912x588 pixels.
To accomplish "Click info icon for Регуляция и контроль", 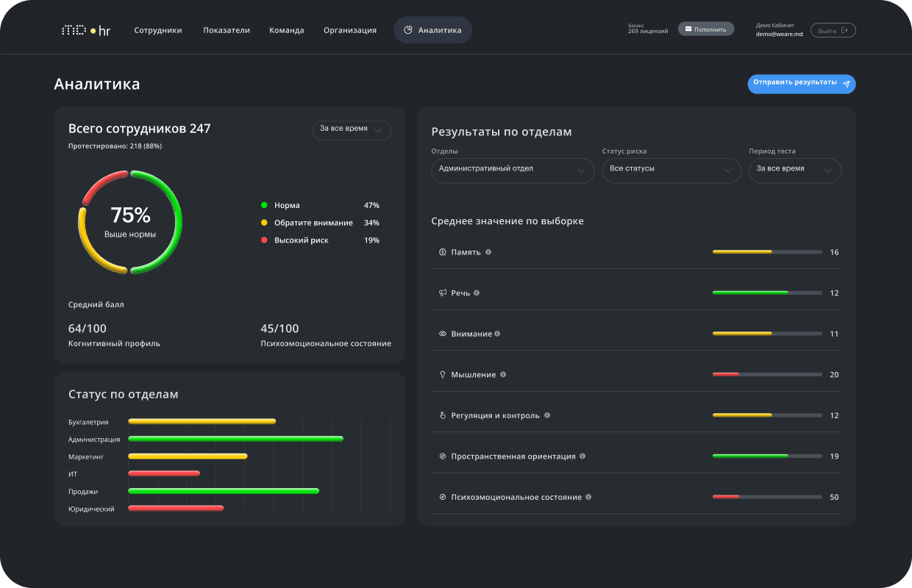I will tap(547, 415).
